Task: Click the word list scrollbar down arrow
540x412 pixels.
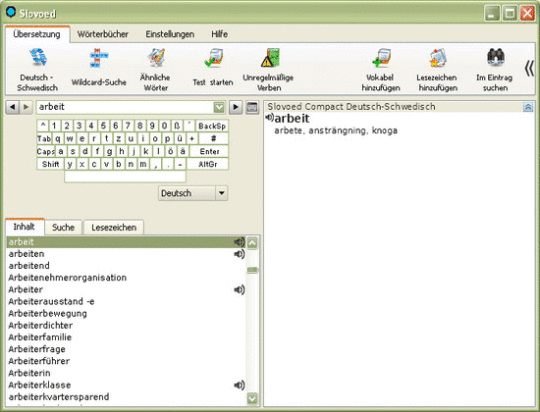Action: (252, 399)
